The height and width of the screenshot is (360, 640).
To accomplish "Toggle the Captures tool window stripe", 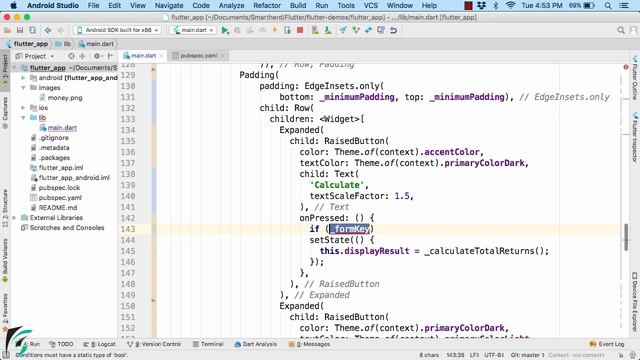I will pos(5,113).
